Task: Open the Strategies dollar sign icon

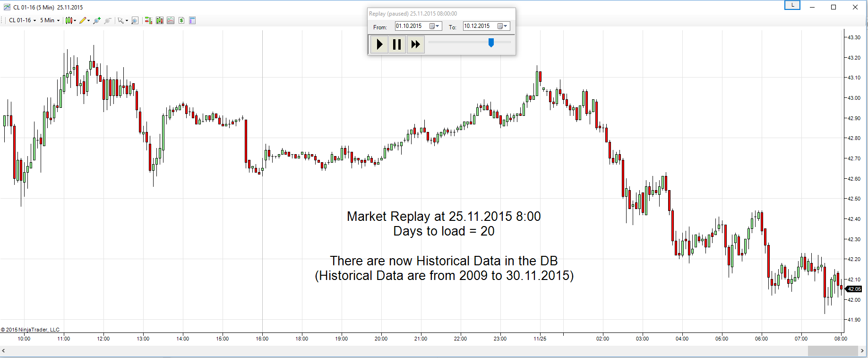Action: (x=181, y=20)
